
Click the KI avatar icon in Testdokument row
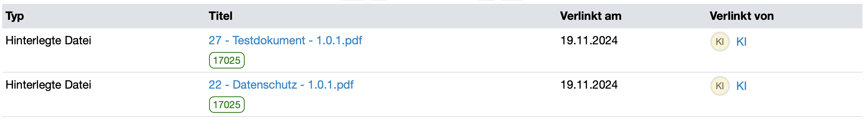coord(720,42)
